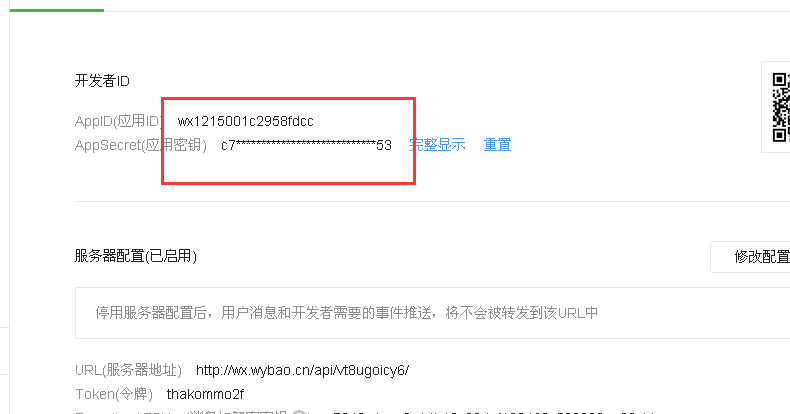Screen dimensions: 790x414
Task: Click the help icon beside 消息加解密密钥
Action: click(299, 412)
